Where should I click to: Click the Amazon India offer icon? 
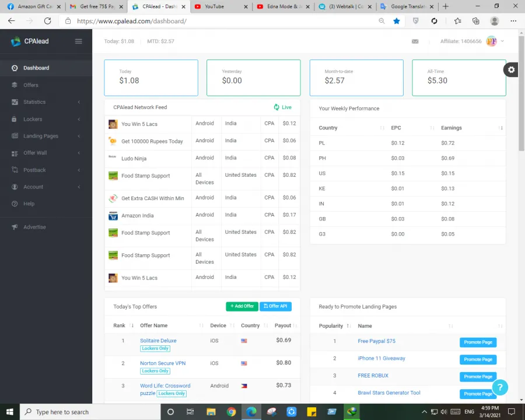point(113,216)
